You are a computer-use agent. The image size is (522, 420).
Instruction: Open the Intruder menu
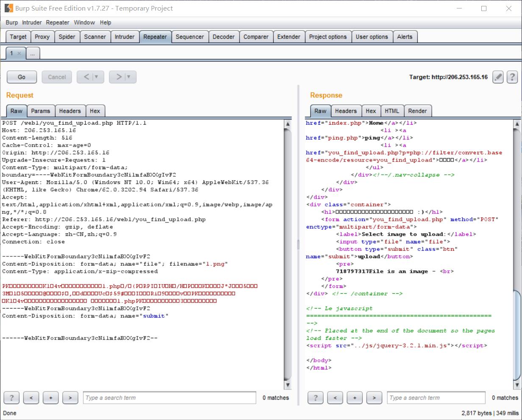32,22
